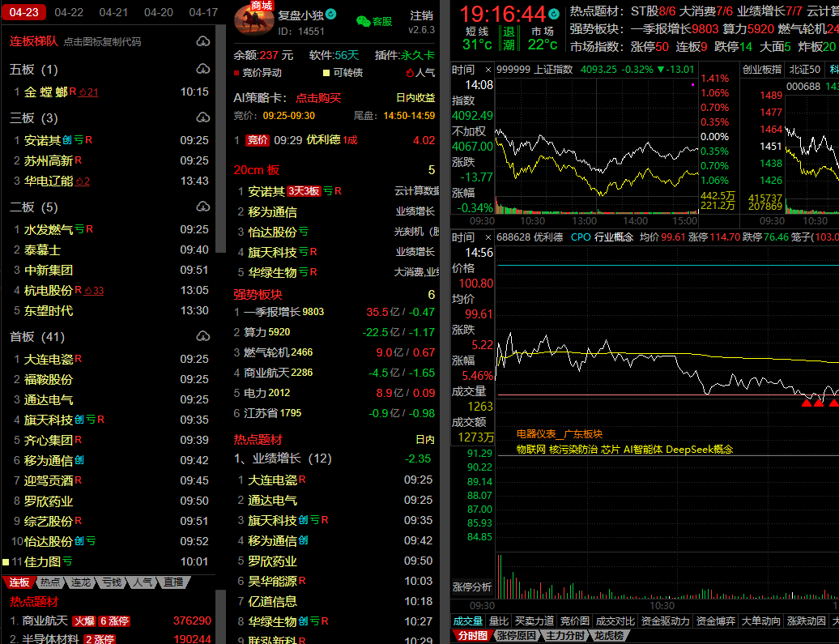The height and width of the screenshot is (644, 839).
Task: Click the cloud copy icon beside 连板梯队
Action: (202, 41)
